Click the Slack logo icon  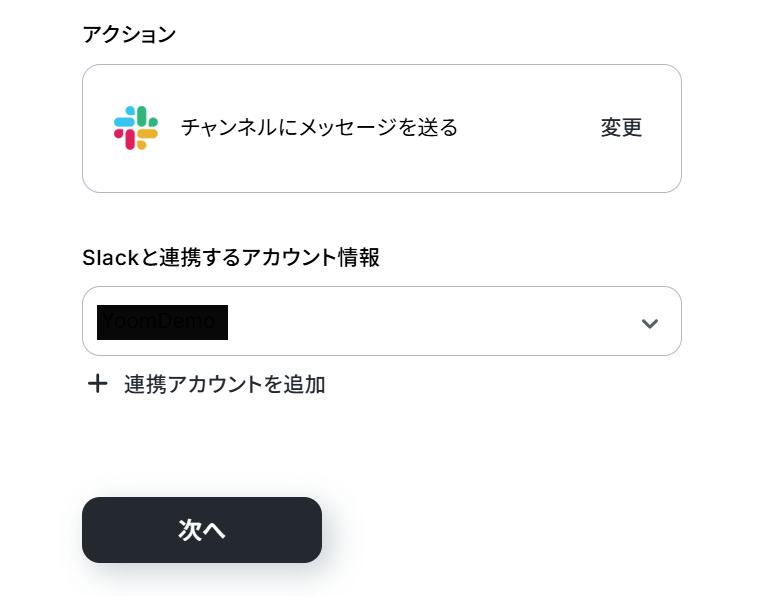click(x=136, y=128)
